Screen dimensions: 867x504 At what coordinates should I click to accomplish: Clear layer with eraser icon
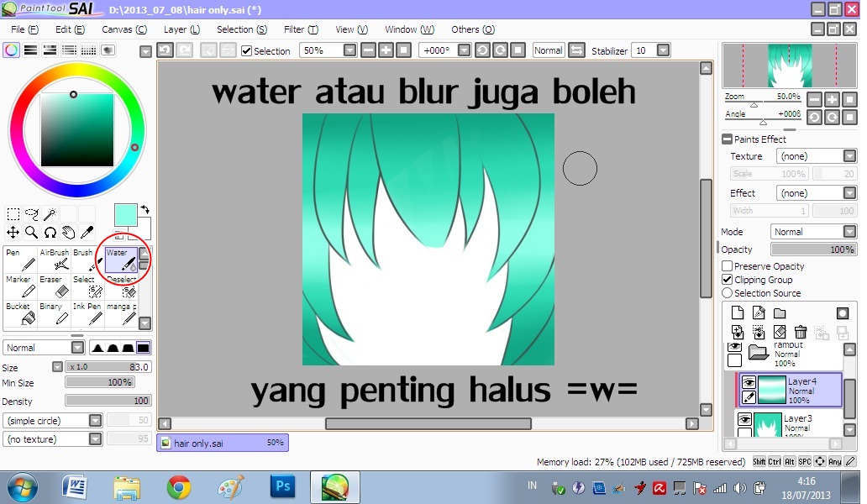(780, 332)
